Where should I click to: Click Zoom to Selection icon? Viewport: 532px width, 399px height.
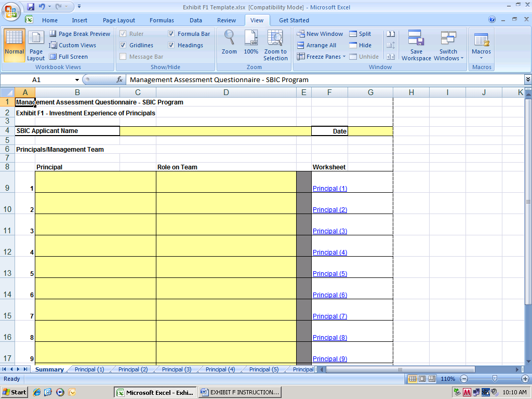tap(275, 38)
